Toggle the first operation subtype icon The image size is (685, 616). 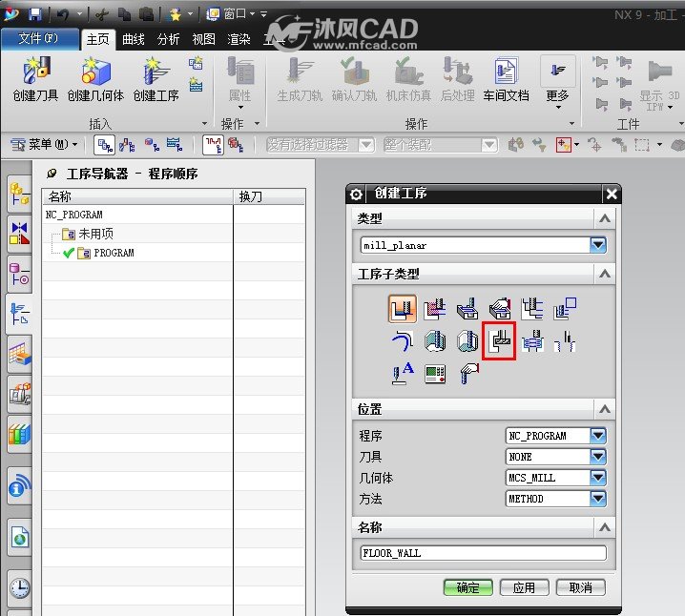coord(403,309)
